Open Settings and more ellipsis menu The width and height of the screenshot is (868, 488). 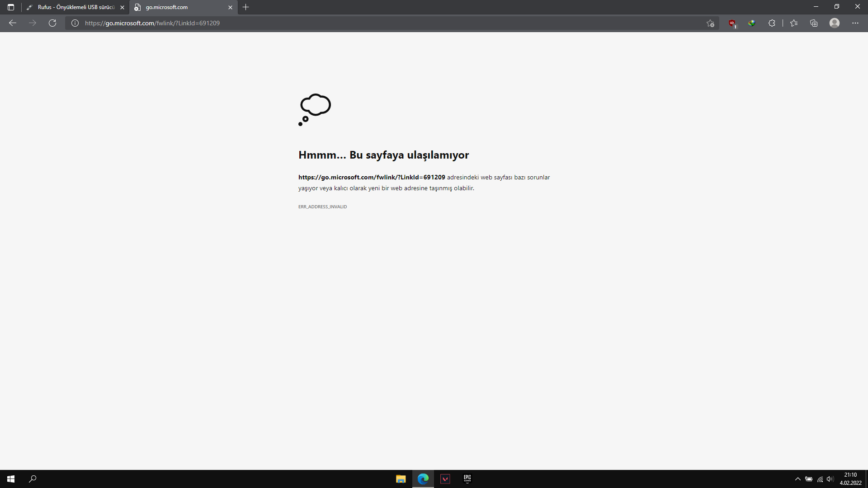coord(855,23)
